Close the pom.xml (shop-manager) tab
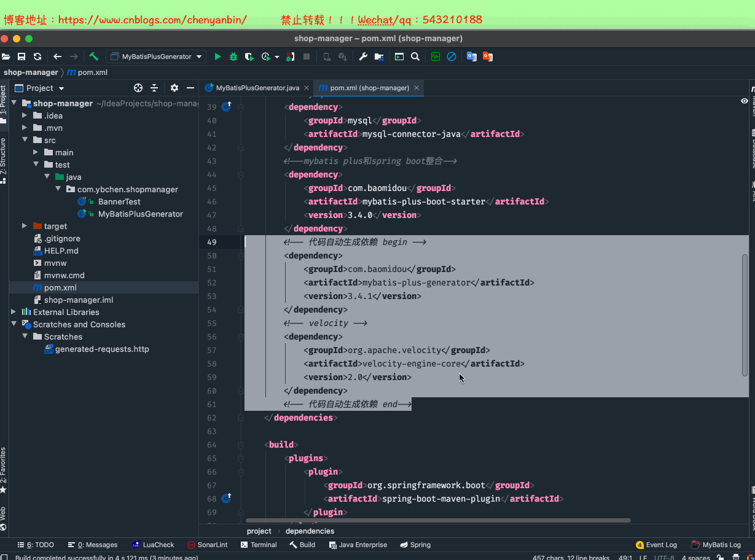This screenshot has width=755, height=560. (417, 88)
